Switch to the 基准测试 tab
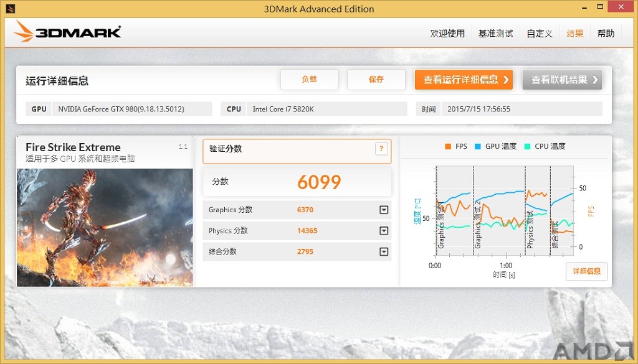 tap(495, 34)
